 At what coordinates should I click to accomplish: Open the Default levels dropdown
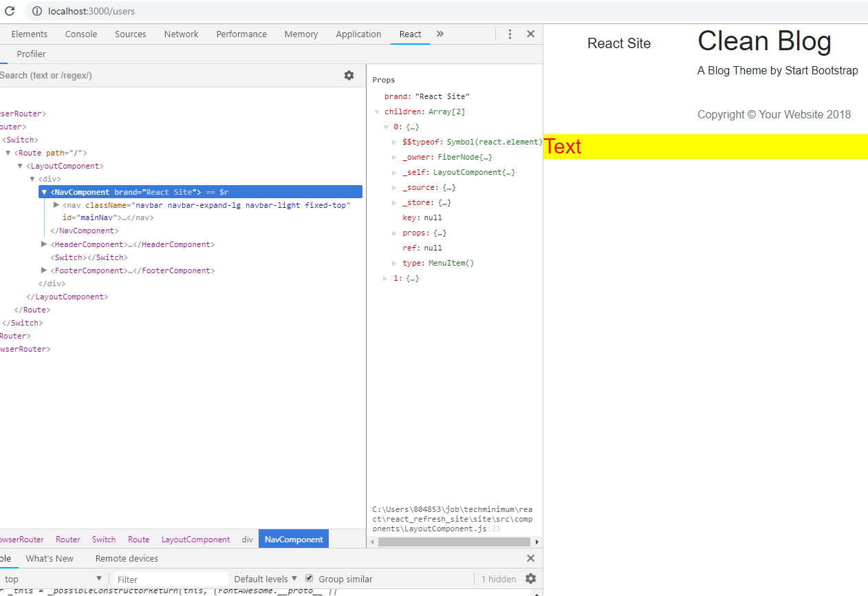(x=265, y=579)
